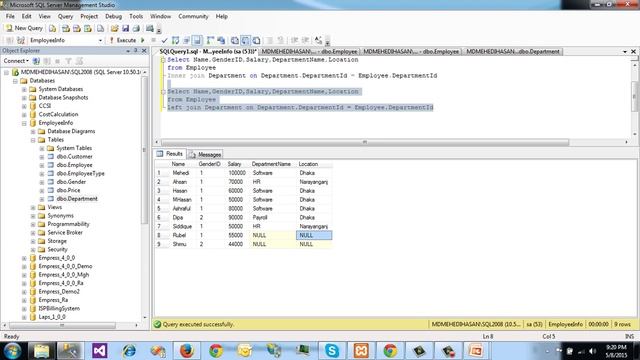Comment out the selected lines icon
The image size is (640, 360).
pos(270,40)
